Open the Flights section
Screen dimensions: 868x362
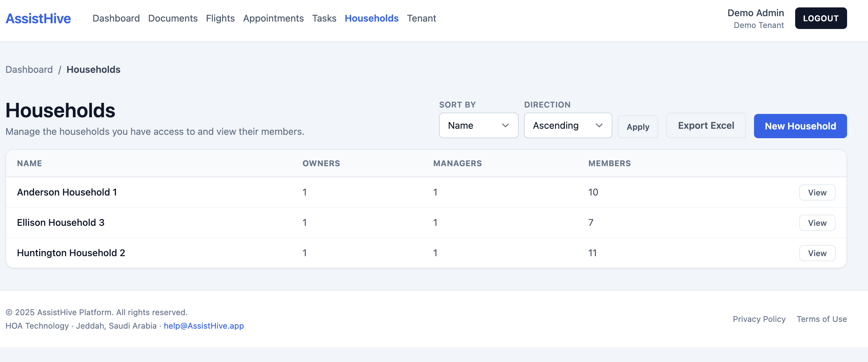(x=220, y=18)
